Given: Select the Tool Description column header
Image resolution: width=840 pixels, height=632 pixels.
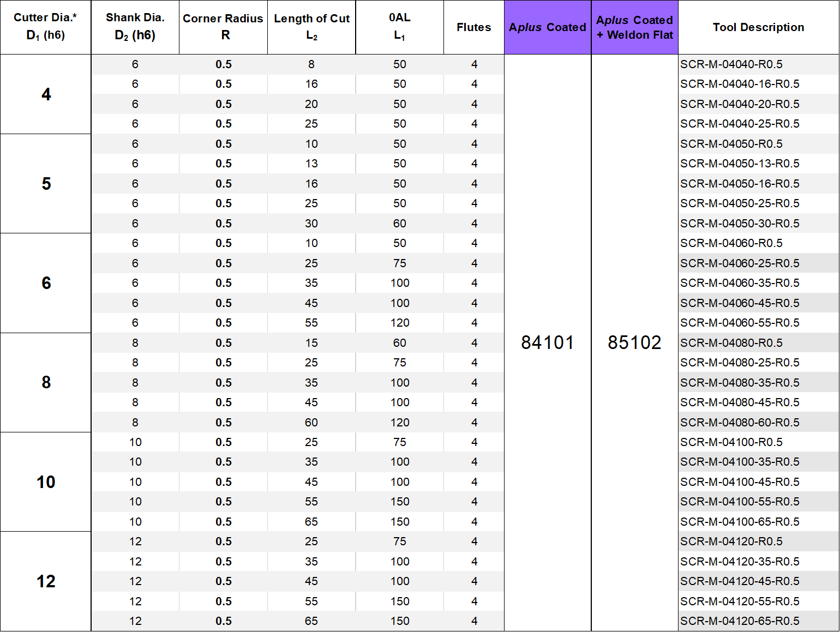Looking at the screenshot, I should point(758,27).
